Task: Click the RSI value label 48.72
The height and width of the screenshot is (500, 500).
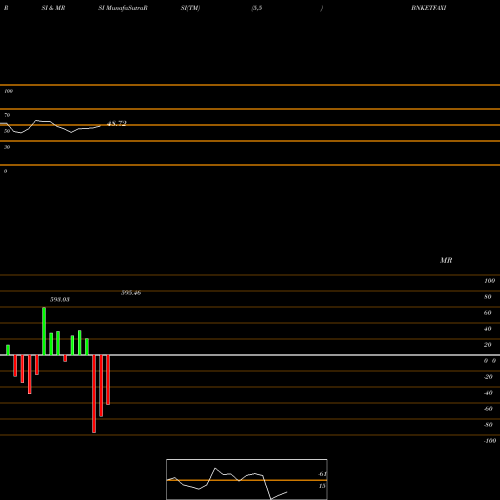Action: [117, 124]
